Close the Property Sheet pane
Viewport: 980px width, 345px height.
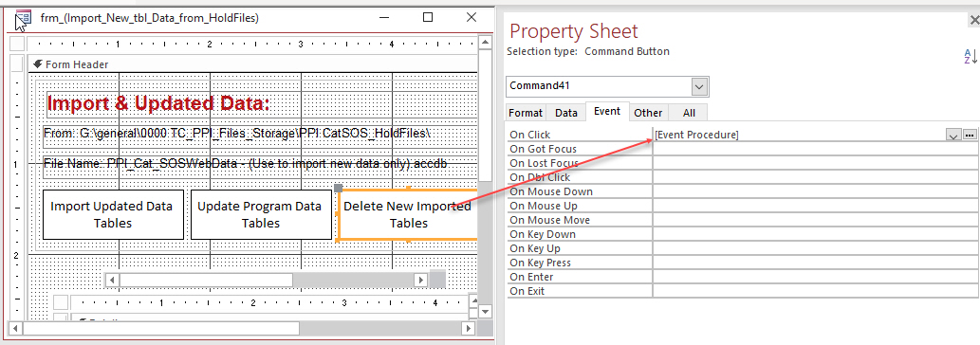[973, 20]
